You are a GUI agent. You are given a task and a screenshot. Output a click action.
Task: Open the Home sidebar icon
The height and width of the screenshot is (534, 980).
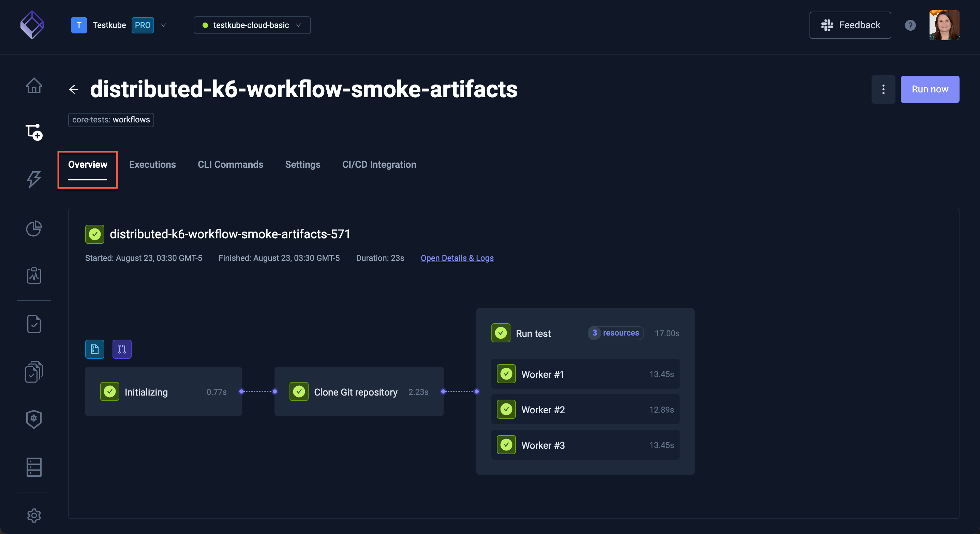[x=34, y=85]
